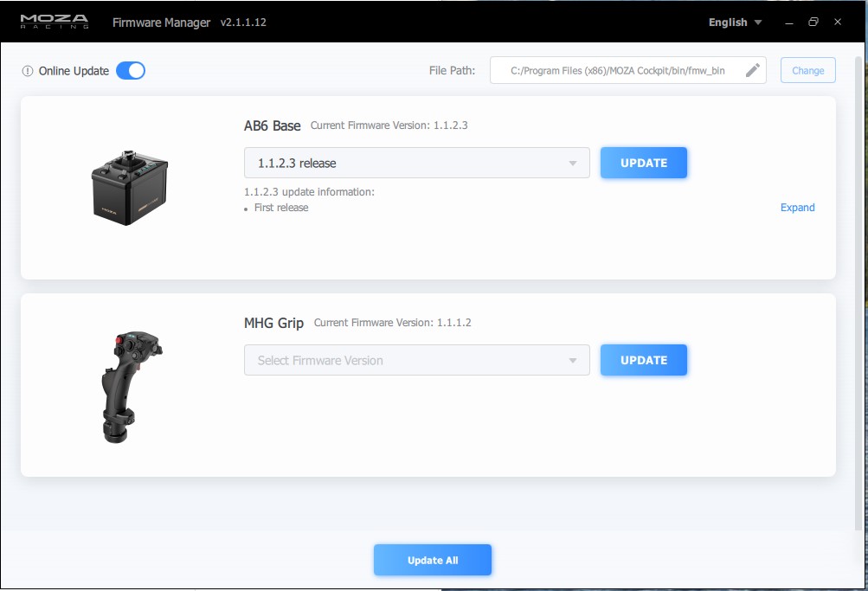Click the Firmware Manager title text

(161, 22)
